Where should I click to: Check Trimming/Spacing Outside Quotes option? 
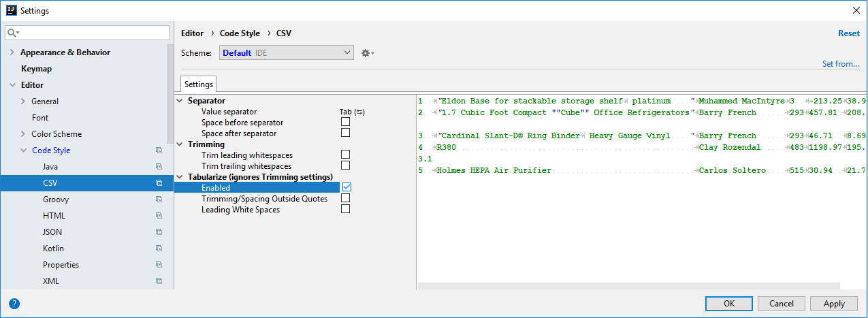pyautogui.click(x=346, y=198)
